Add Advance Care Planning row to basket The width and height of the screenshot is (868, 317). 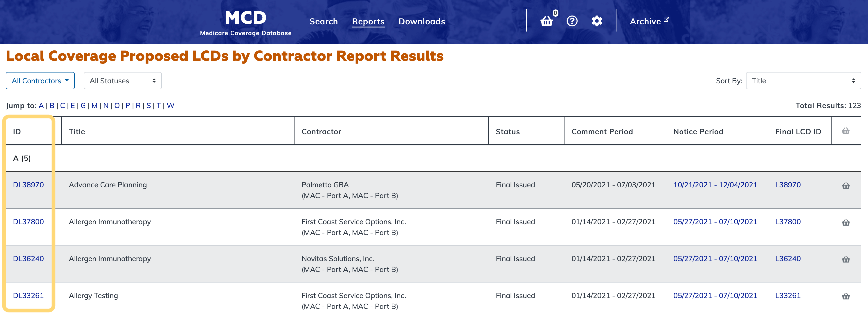coord(846,186)
